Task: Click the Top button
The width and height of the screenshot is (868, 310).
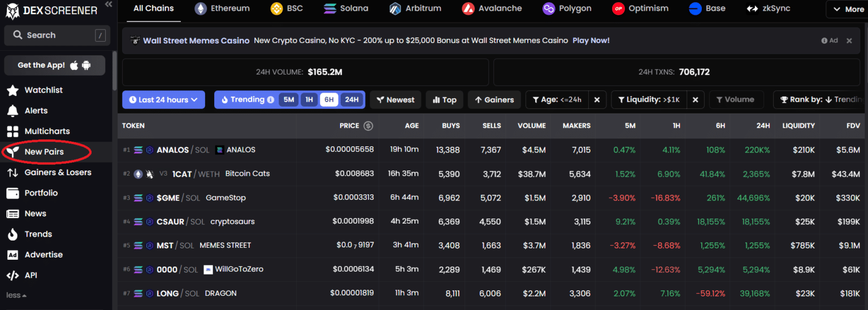Action: [445, 100]
